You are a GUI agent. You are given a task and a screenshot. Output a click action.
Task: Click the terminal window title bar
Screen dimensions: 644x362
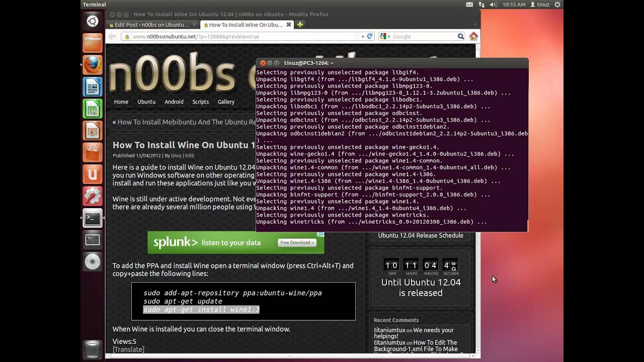(392, 63)
